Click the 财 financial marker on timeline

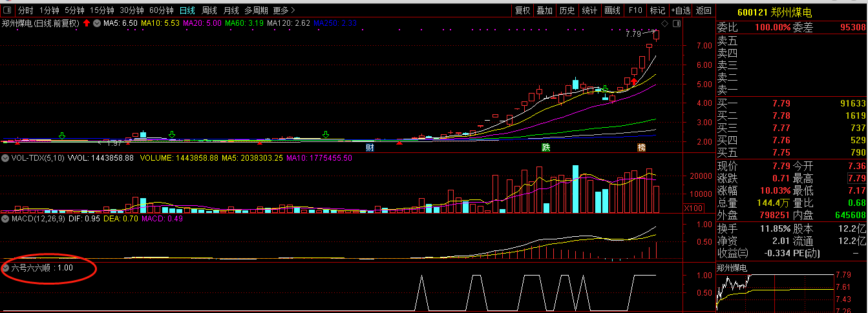coord(370,148)
